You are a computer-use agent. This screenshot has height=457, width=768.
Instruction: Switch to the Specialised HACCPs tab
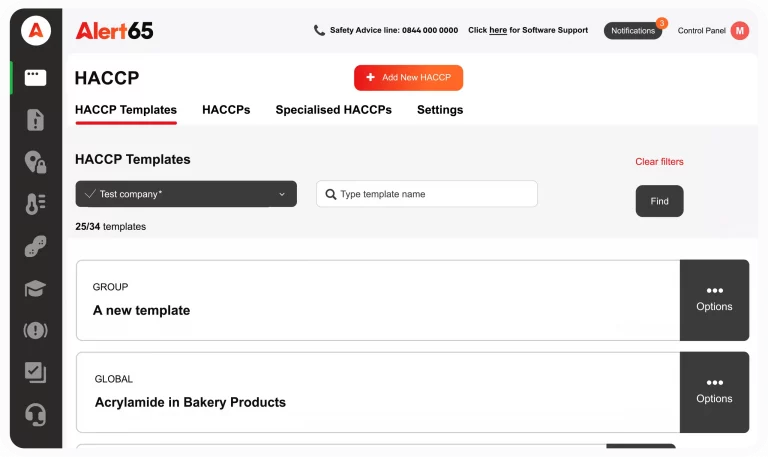click(x=333, y=110)
